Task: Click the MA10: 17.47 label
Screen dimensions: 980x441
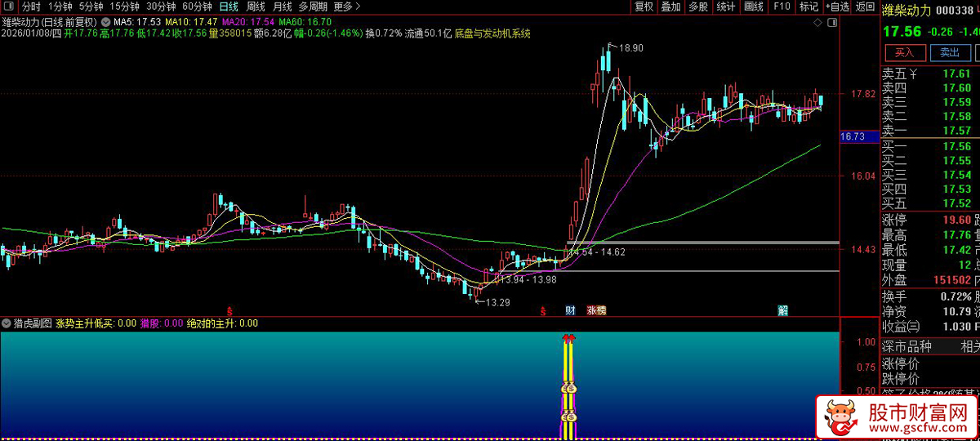Action: coord(191,21)
